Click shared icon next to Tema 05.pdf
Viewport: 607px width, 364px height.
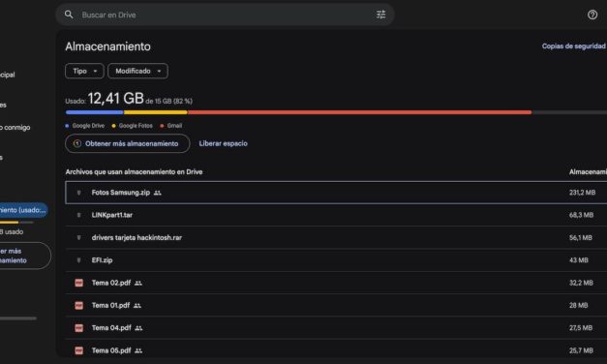(138, 350)
